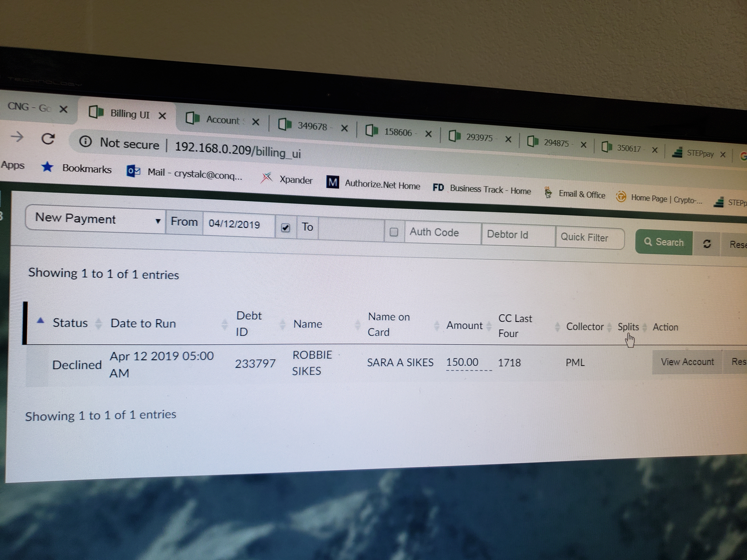Sort by CC Last Four column
The image size is (747, 560).
pos(515,326)
